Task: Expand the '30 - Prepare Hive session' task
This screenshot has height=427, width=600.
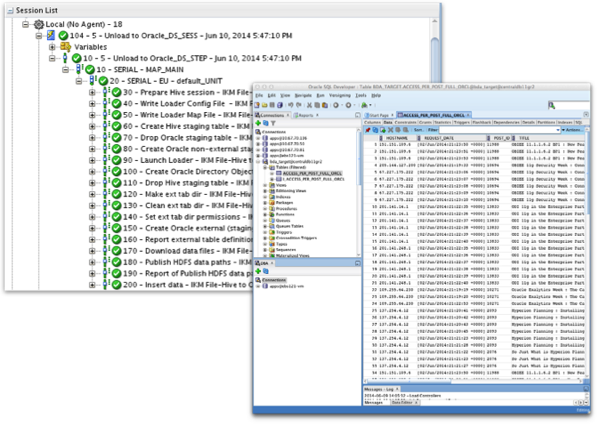Action: point(92,93)
